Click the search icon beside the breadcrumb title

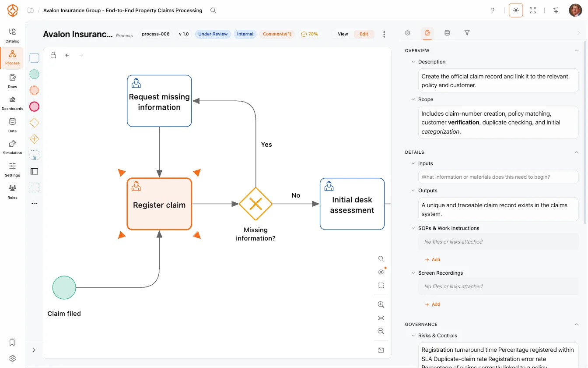213,11
